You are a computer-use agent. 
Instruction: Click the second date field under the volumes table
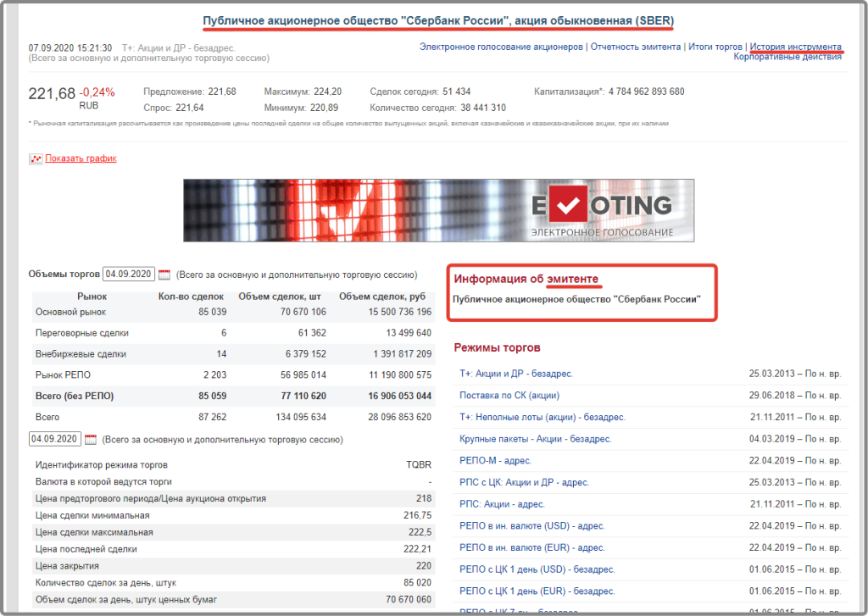[55, 439]
